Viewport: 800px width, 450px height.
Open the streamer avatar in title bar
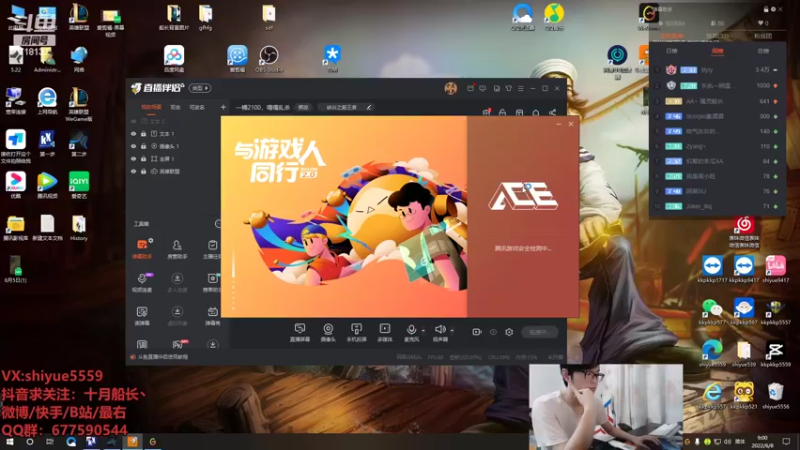pos(451,88)
